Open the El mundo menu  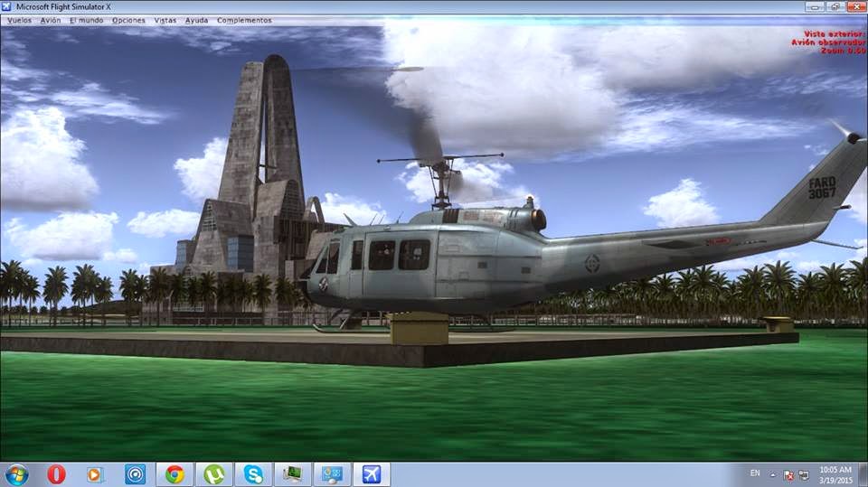[x=87, y=20]
